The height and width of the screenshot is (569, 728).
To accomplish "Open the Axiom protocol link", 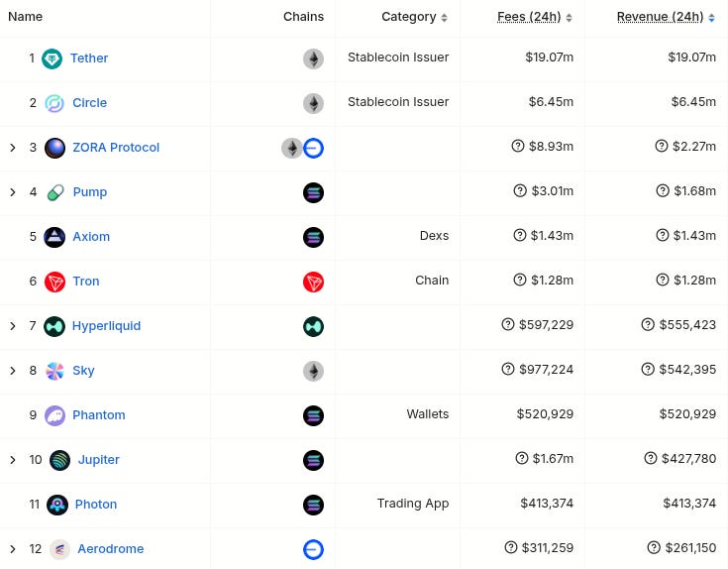I will (91, 237).
